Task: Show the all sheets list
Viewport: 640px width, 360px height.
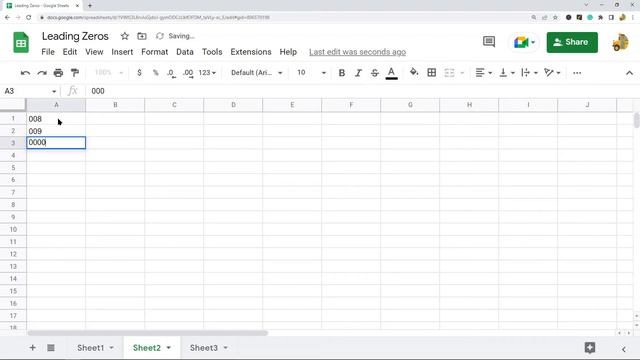Action: click(51, 348)
